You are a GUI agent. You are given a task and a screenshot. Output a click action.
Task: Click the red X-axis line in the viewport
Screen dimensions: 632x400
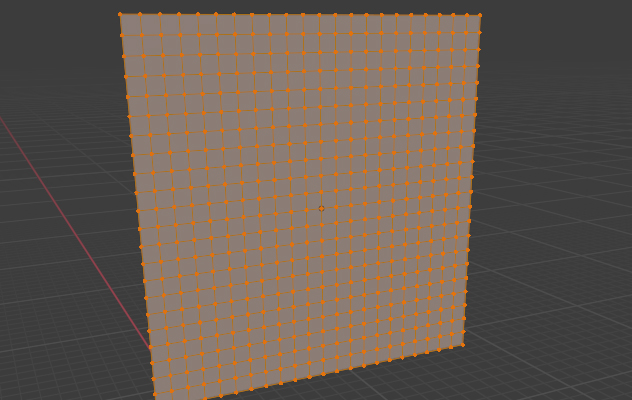tap(75, 233)
